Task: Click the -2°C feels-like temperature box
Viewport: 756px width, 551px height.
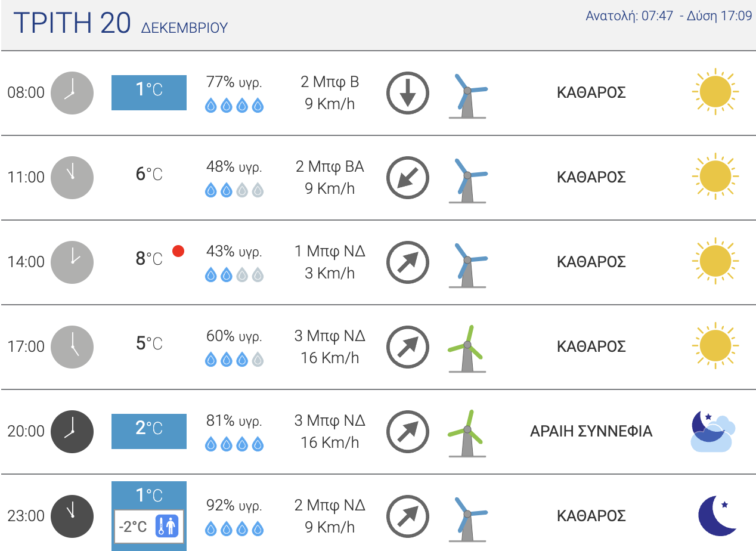Action: click(x=149, y=527)
